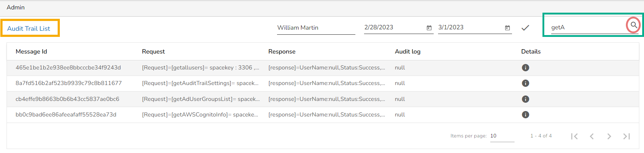This screenshot has width=644, height=153.
Task: Open details info for the getAuditTrailSettings row
Action: click(x=525, y=83)
